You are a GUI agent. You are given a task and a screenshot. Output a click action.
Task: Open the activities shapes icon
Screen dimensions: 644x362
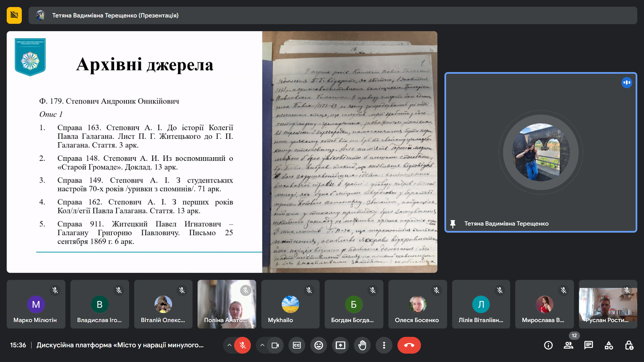pyautogui.click(x=608, y=345)
